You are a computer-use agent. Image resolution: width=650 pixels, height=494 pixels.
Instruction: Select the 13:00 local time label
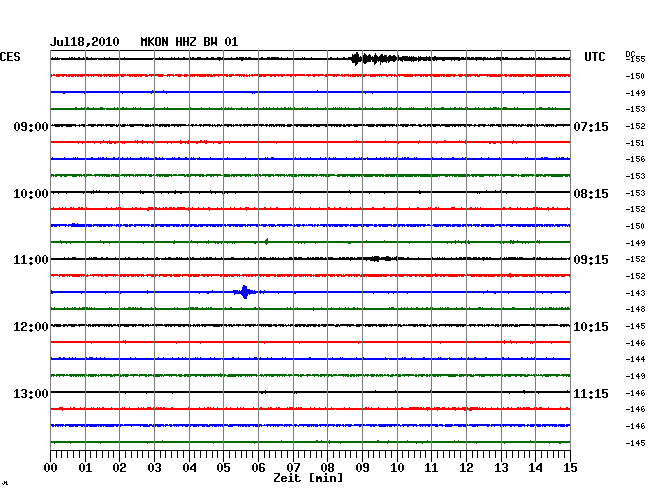tap(31, 393)
